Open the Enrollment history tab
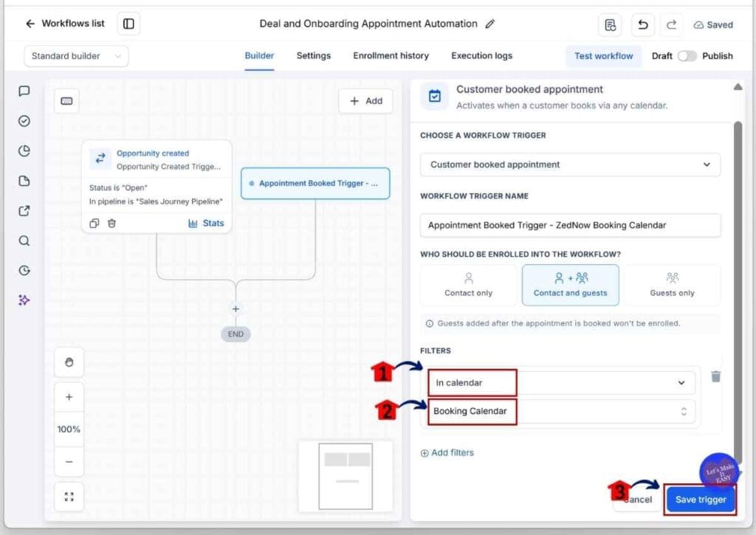756x535 pixels. [391, 55]
